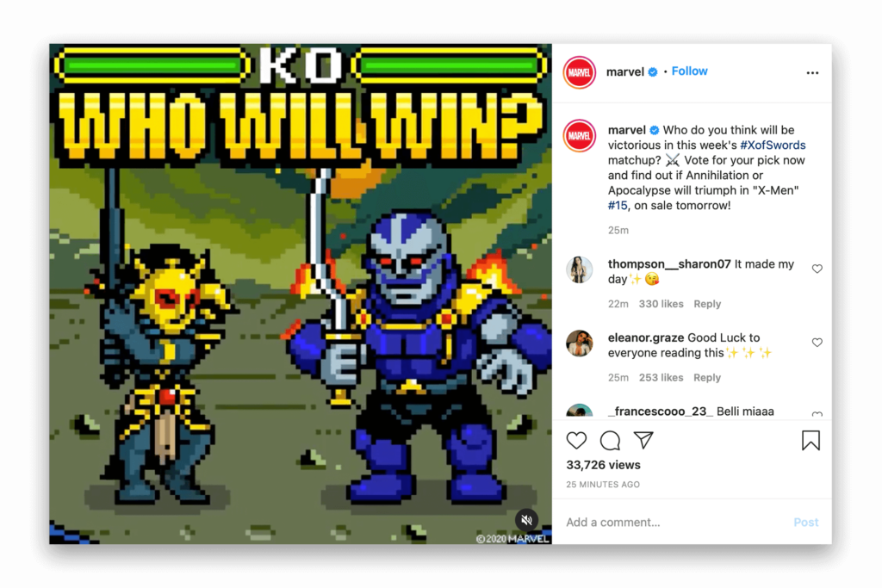
Task: Share post via paper plane icon
Action: click(x=643, y=440)
